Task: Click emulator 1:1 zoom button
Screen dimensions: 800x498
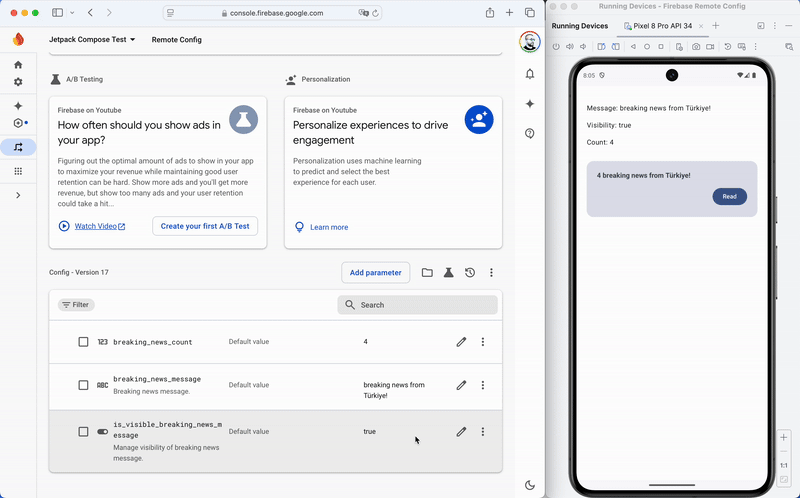Action: pyautogui.click(x=784, y=465)
